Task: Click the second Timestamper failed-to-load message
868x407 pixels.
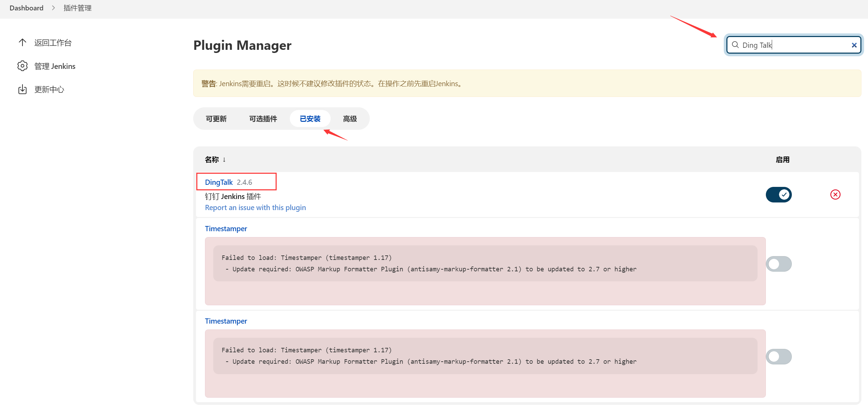Action: [x=485, y=356]
